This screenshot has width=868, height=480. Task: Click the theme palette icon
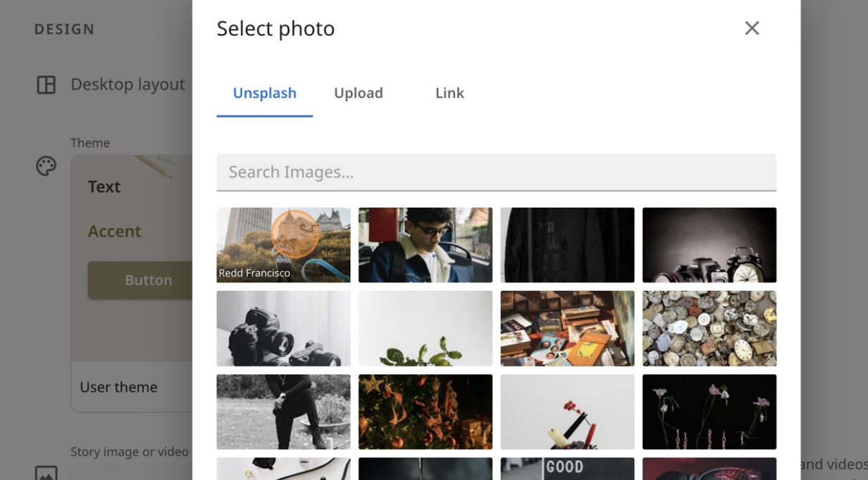[46, 166]
